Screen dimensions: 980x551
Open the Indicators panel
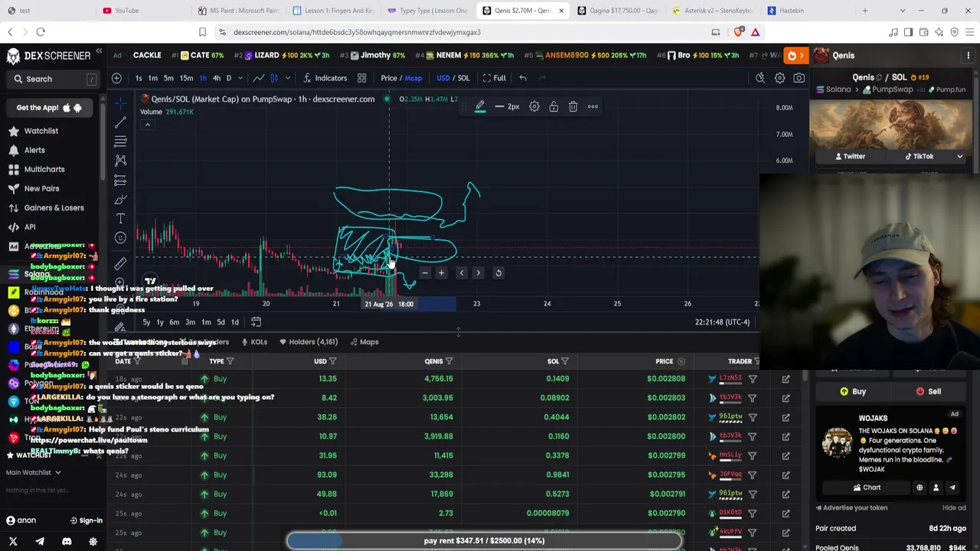[x=325, y=78]
